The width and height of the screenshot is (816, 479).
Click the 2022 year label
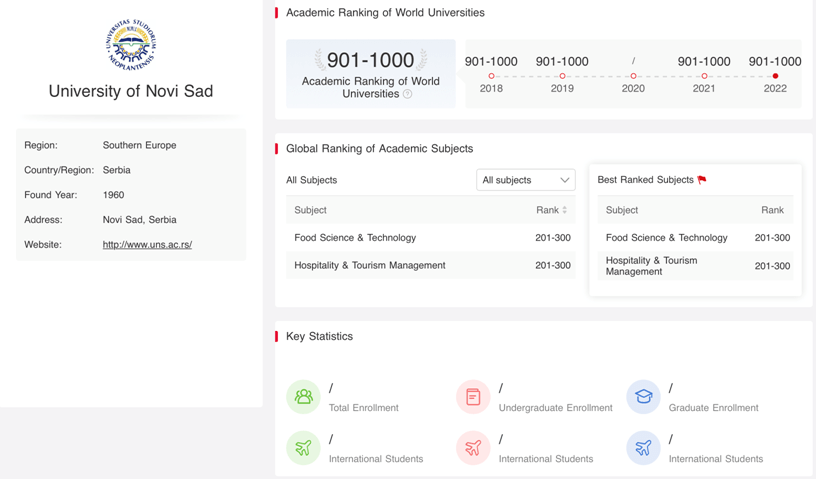[775, 89]
